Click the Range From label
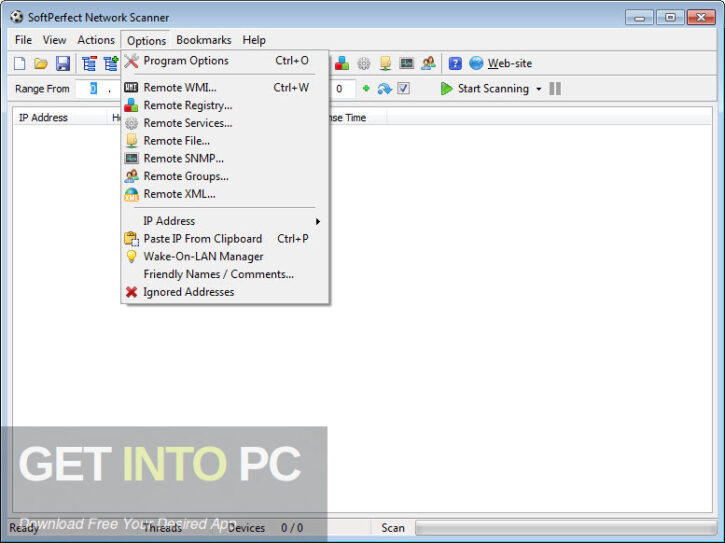Viewport: 725px width, 543px height. click(42, 89)
